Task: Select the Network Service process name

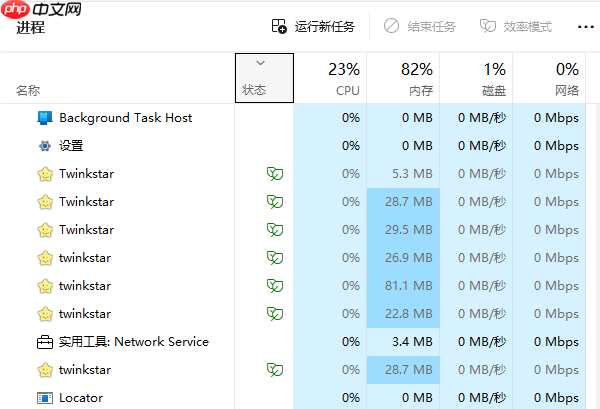Action: pos(133,342)
